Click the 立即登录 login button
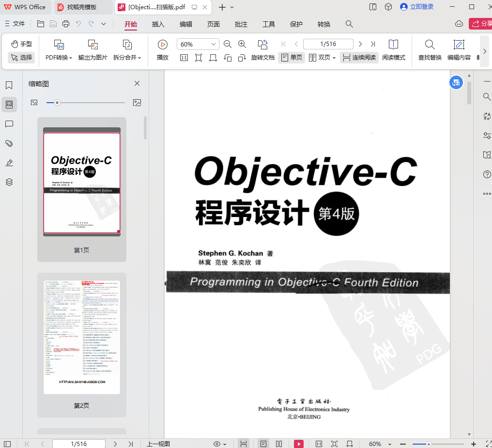This screenshot has height=448, width=492. pos(417,7)
